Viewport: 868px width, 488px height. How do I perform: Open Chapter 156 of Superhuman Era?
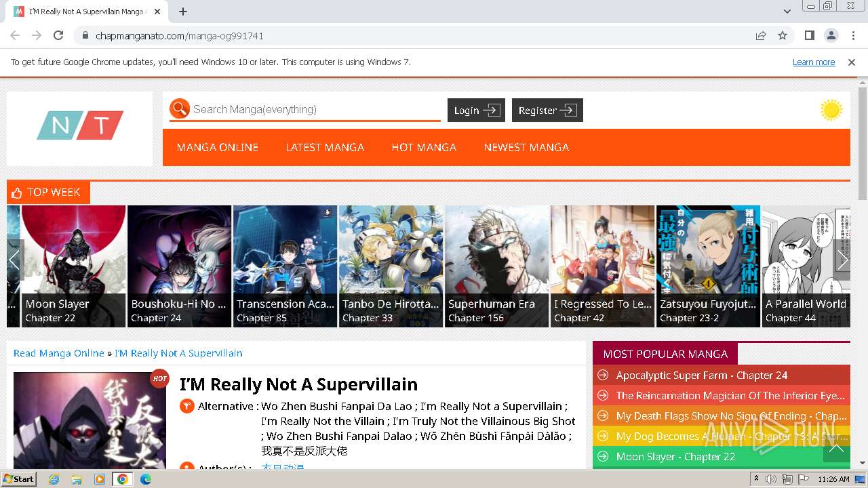pyautogui.click(x=476, y=318)
